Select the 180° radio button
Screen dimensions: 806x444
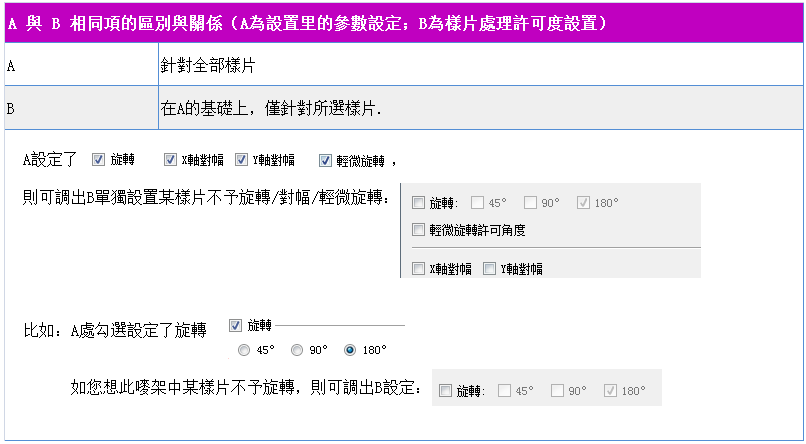click(x=350, y=350)
